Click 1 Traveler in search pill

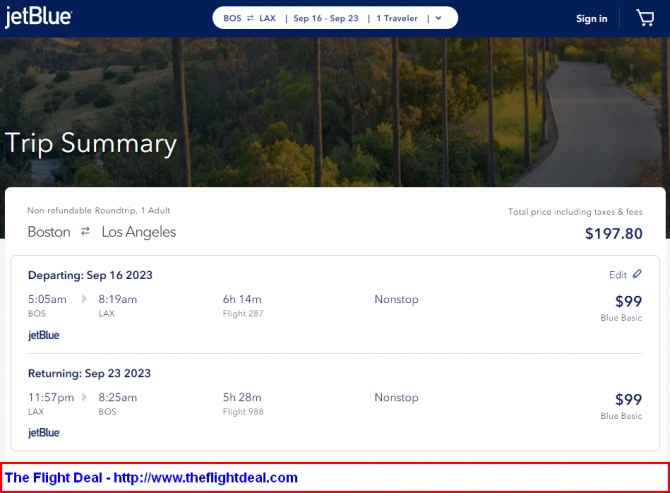click(397, 18)
